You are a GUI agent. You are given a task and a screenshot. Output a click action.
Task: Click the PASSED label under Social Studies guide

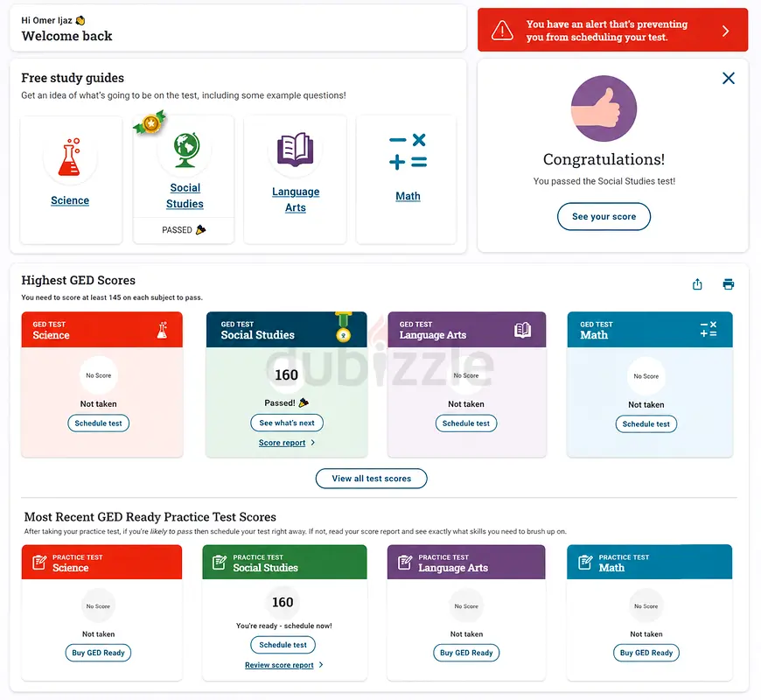click(x=178, y=230)
